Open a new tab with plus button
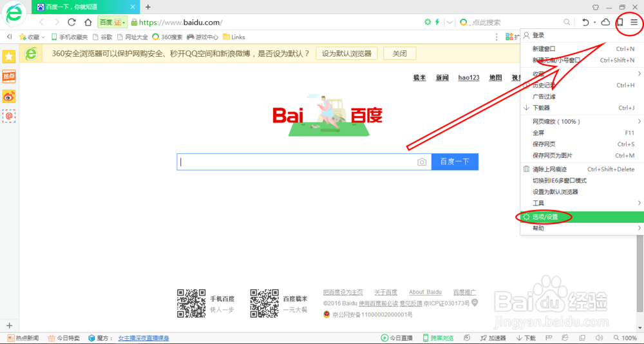Image resolution: width=644 pixels, height=344 pixels. pos(148,7)
